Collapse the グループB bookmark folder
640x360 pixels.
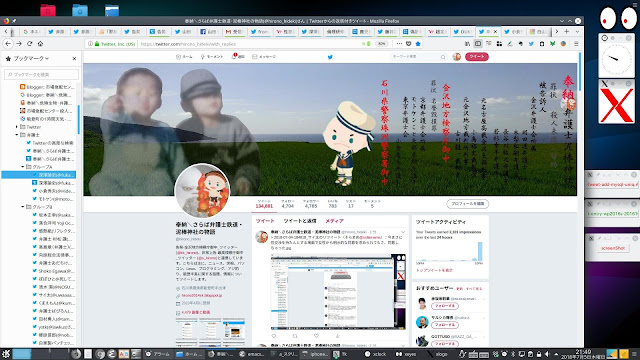(x=23, y=207)
